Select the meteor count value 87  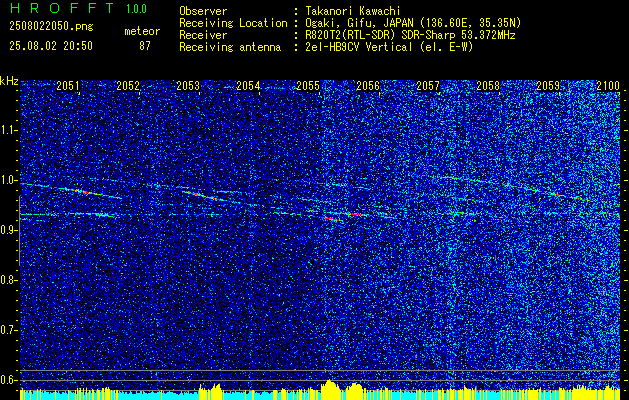coord(145,46)
